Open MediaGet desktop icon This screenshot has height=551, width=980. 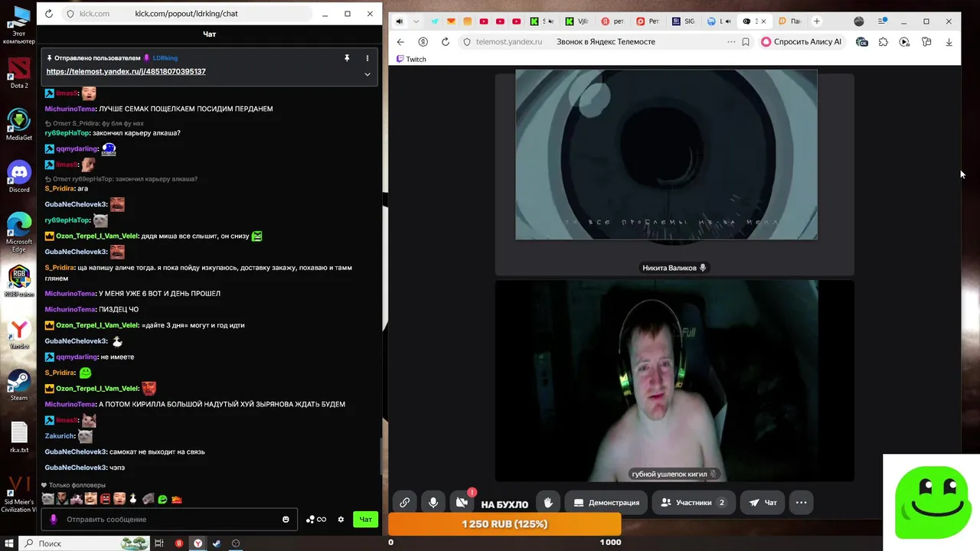[19, 125]
